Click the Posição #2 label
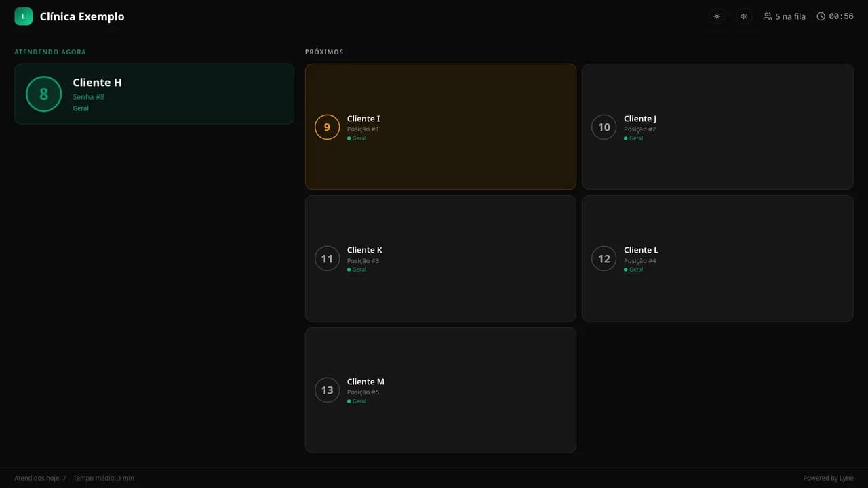Screen dimensions: 868x488 coord(640,129)
